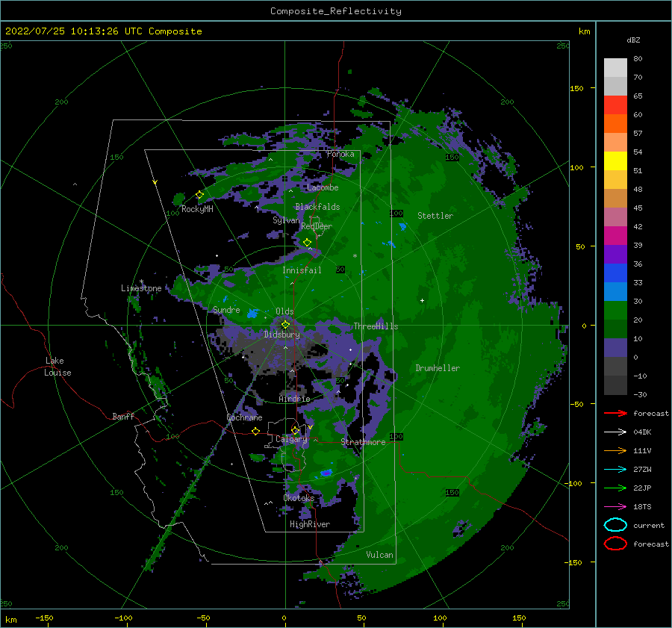Click the Olds label on map
This screenshot has height=628, width=672.
click(284, 311)
